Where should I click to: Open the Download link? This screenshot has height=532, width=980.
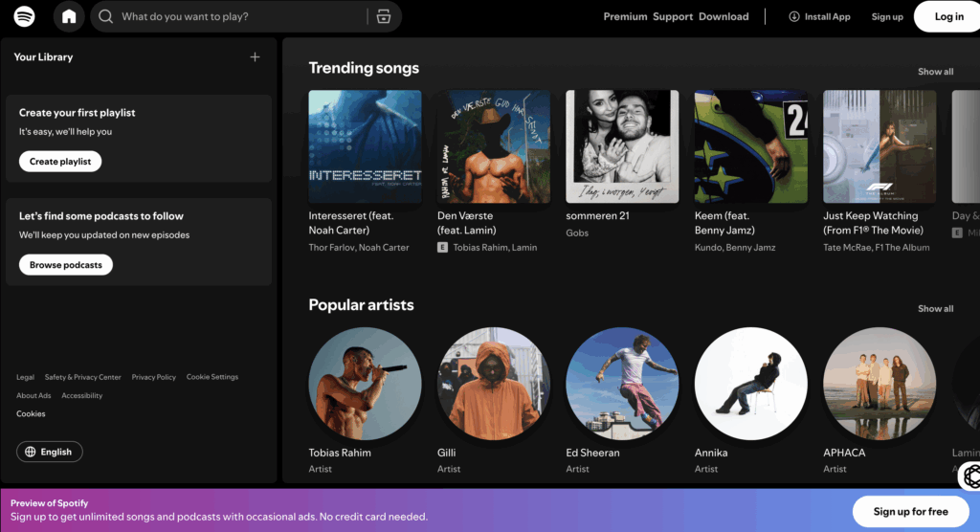(x=724, y=17)
